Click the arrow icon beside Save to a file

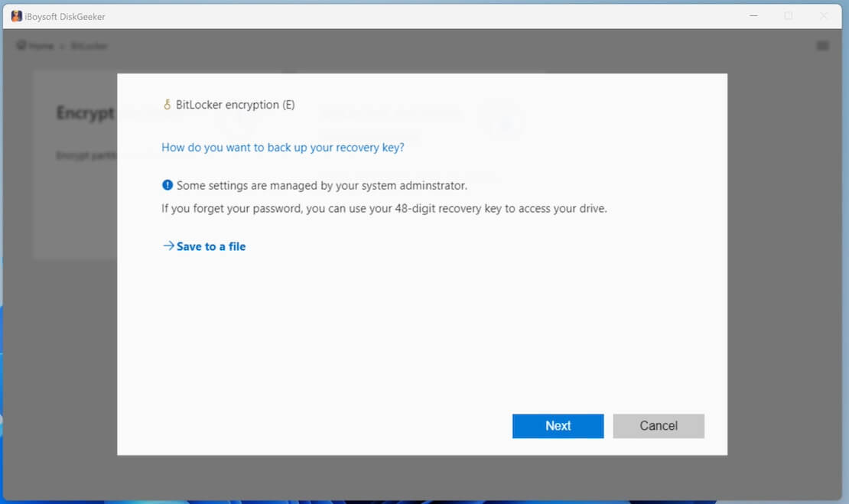click(168, 245)
